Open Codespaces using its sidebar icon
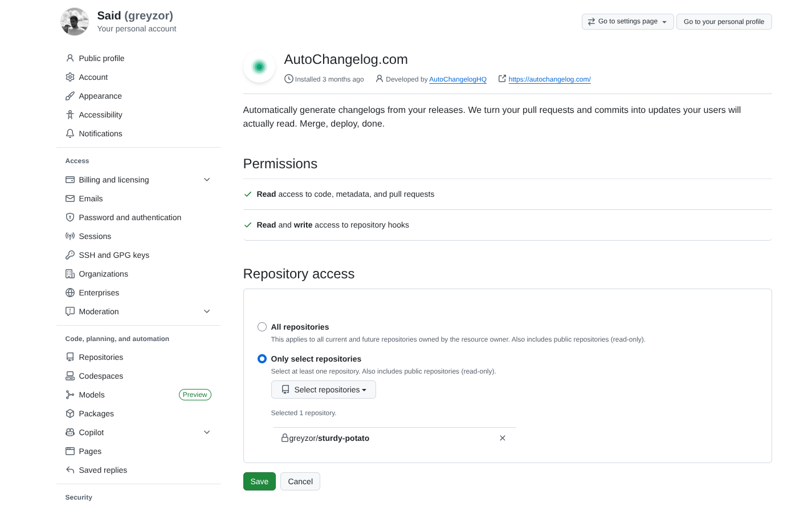812x511 pixels. [69, 376]
